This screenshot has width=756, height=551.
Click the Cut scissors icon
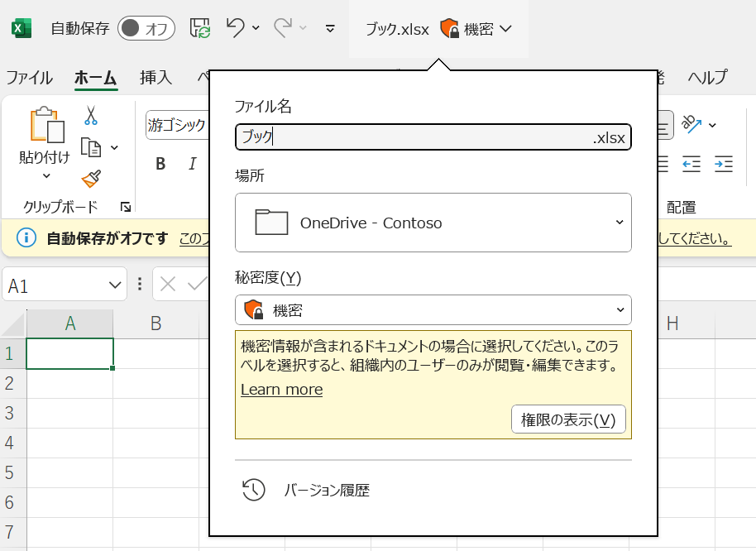[90, 116]
